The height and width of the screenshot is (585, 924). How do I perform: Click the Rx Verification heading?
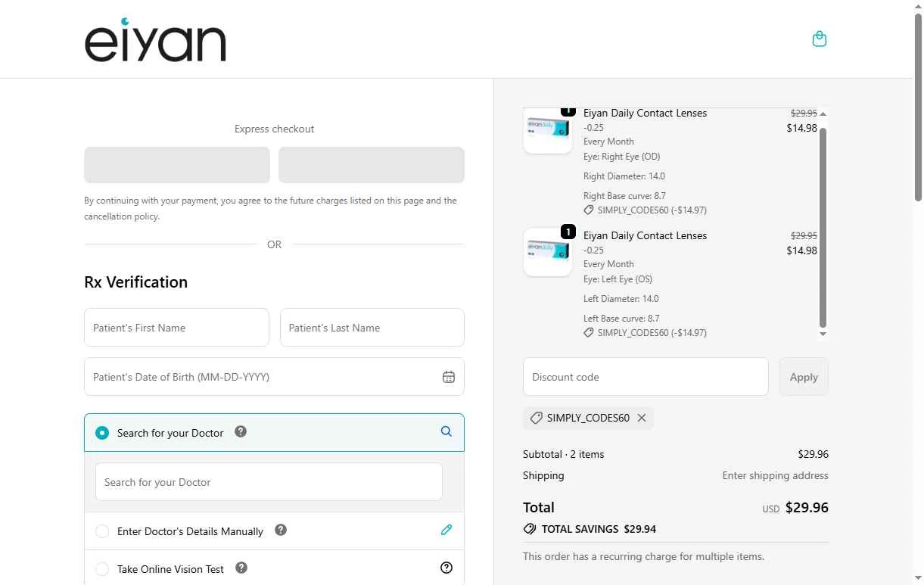tap(136, 282)
